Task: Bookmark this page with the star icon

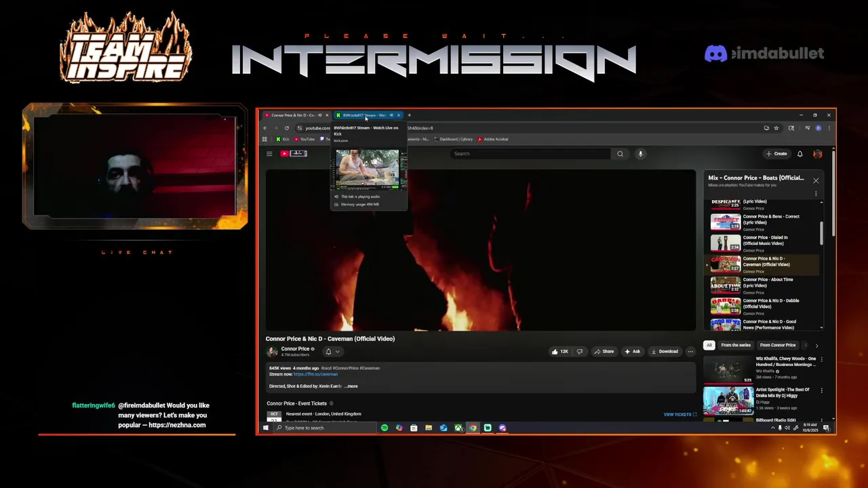Action: click(x=776, y=128)
